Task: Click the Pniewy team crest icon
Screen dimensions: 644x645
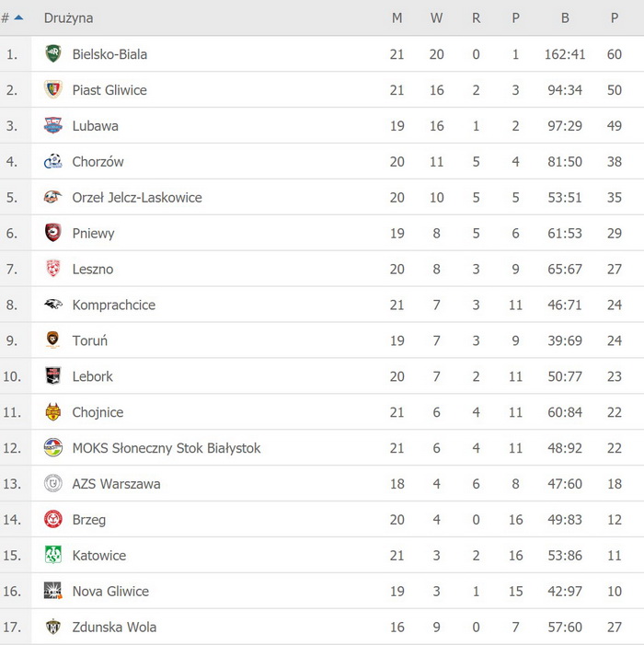Action: [53, 234]
